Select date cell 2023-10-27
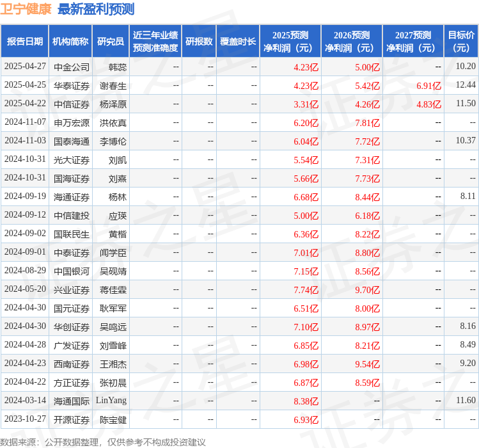The height and width of the screenshot is (448, 479). tap(25, 419)
